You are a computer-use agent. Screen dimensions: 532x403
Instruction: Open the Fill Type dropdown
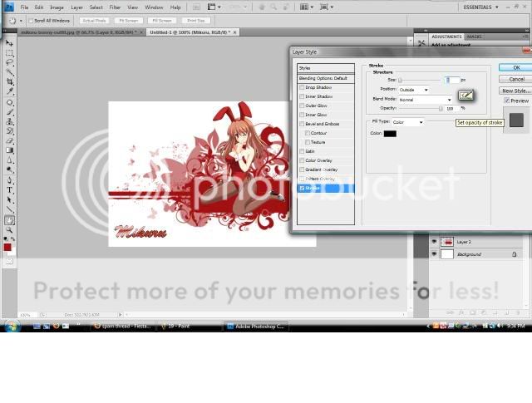pyautogui.click(x=408, y=122)
